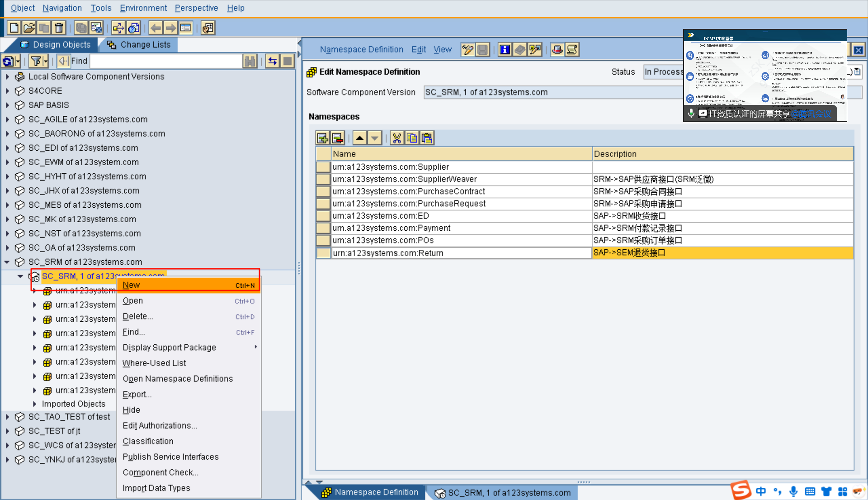Open Display Support Package submenu
The height and width of the screenshot is (500, 868).
click(x=189, y=348)
